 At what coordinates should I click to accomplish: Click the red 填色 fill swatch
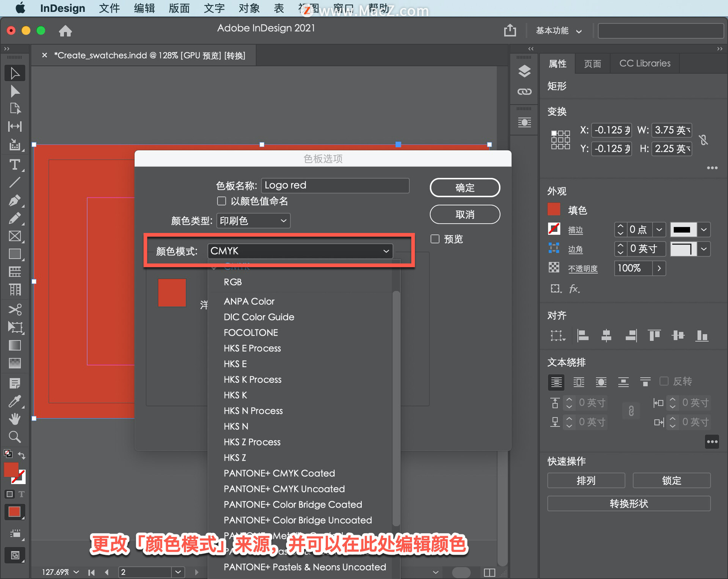point(554,209)
